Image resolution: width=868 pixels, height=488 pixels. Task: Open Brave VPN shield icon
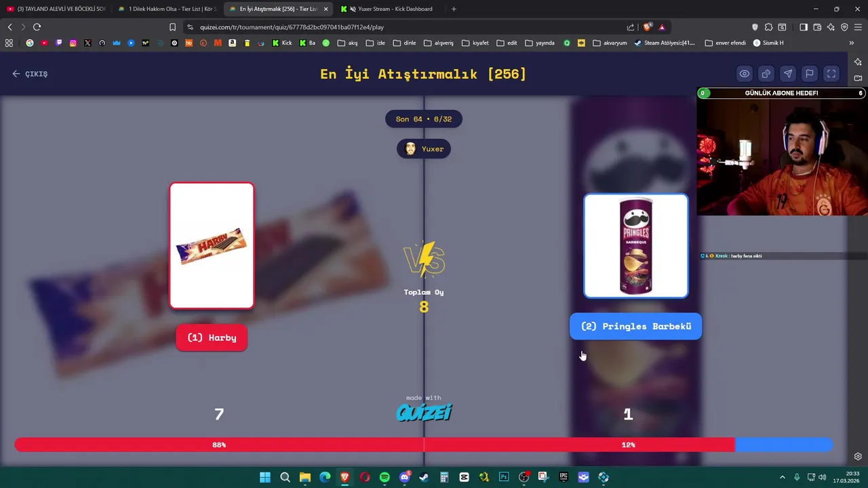pos(844,27)
